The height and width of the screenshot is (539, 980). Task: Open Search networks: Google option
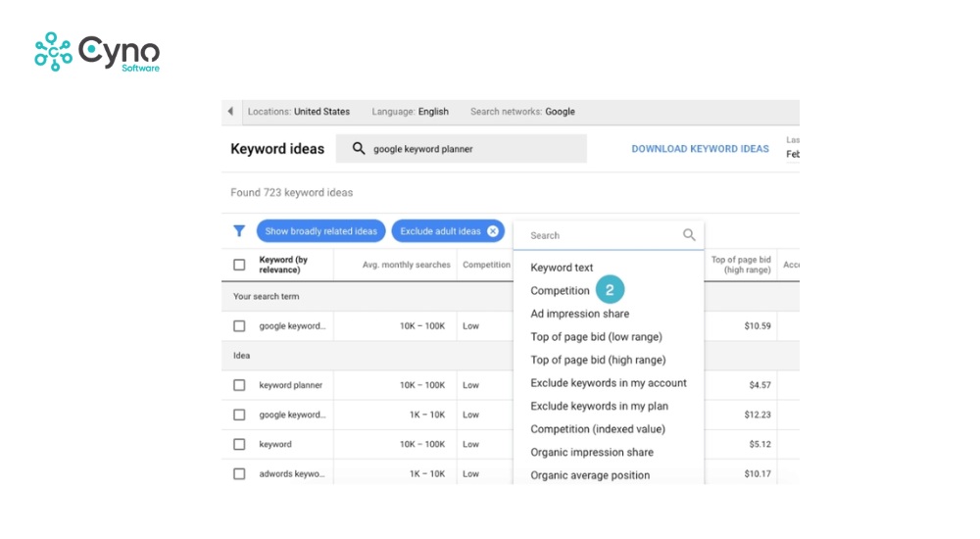click(x=522, y=112)
